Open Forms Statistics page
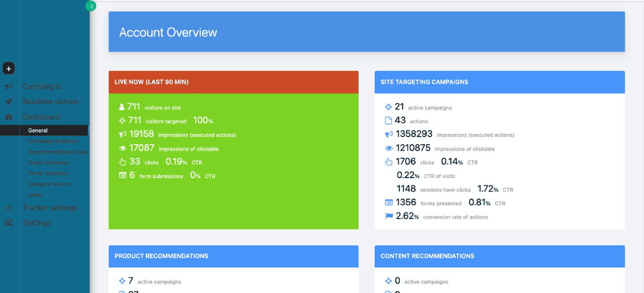Viewport: 644px width, 293px height. point(48,173)
